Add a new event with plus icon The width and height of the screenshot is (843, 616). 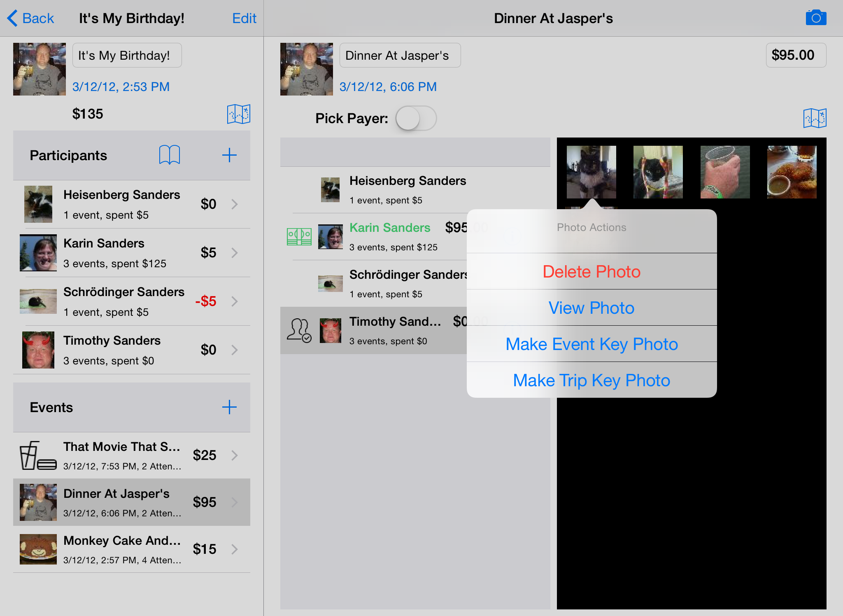click(x=229, y=407)
